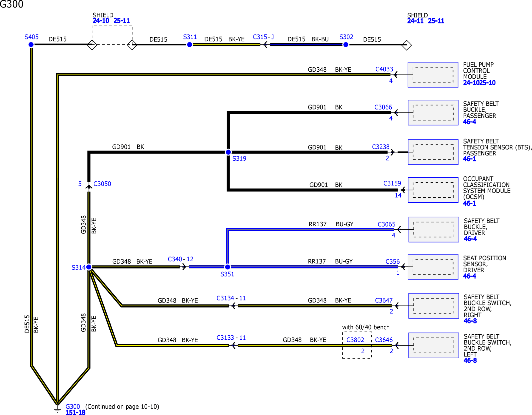Select the Safety Belt Buckle Driver box
Screen dimensions: 532x415
[434, 230]
